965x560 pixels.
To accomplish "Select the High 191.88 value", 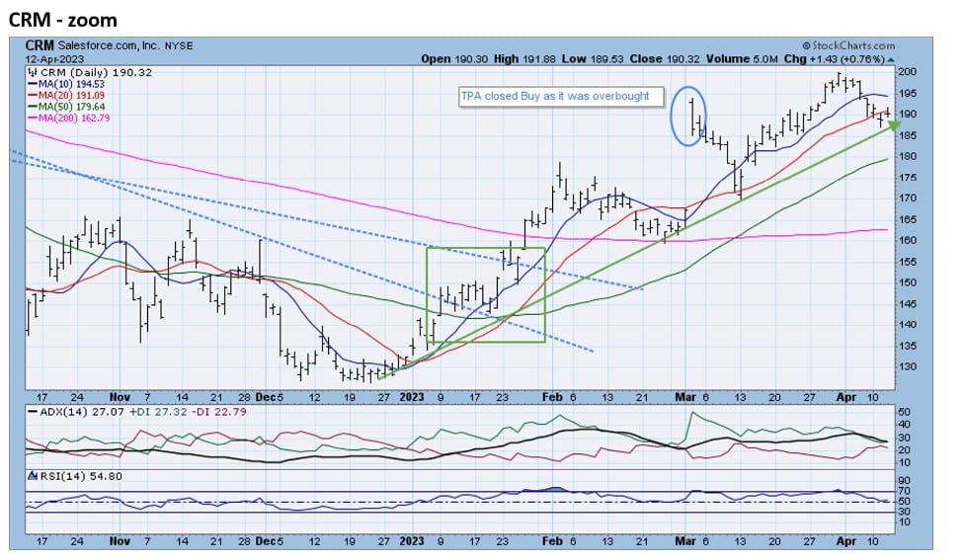I will [x=524, y=59].
